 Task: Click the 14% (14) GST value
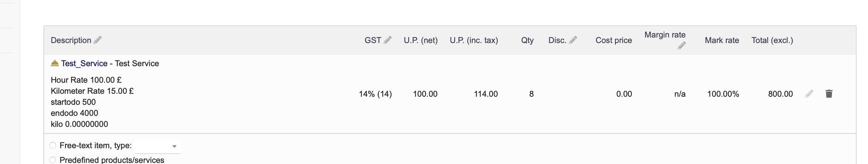375,94
